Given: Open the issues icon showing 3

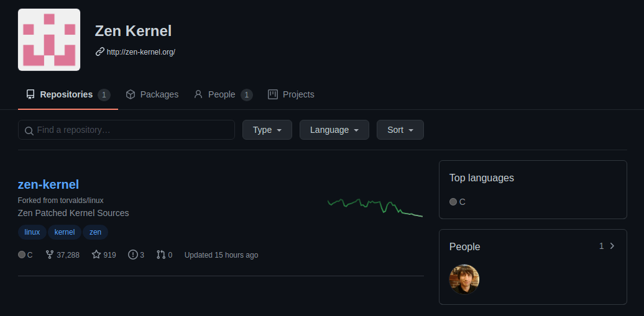Looking at the screenshot, I should click(x=132, y=255).
